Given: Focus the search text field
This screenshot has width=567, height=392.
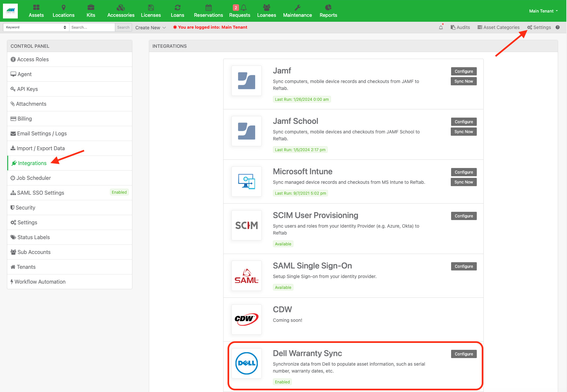Looking at the screenshot, I should click(x=92, y=27).
